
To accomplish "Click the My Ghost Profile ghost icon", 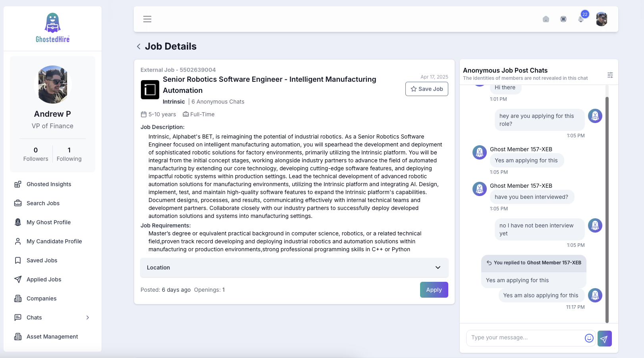I will coord(18,222).
